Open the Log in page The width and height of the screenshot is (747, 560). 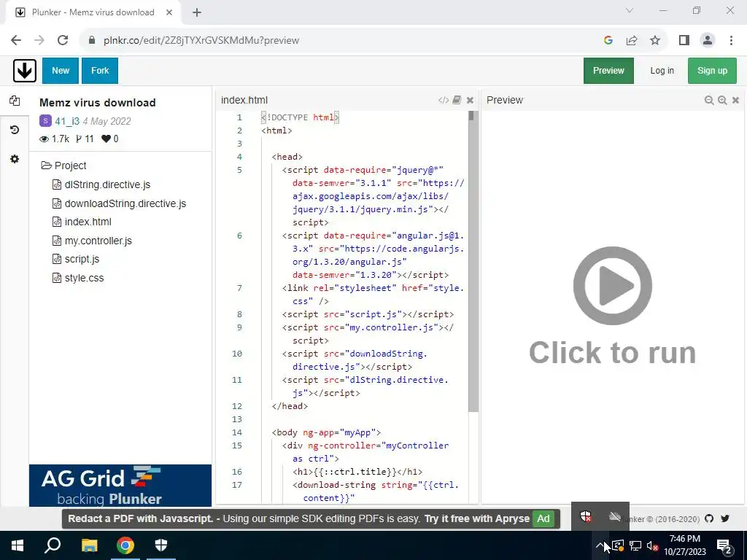tap(662, 71)
